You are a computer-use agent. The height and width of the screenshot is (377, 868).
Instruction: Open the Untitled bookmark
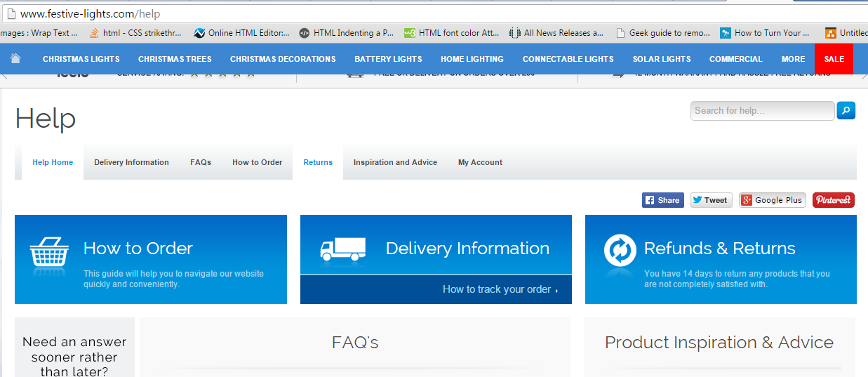click(846, 33)
